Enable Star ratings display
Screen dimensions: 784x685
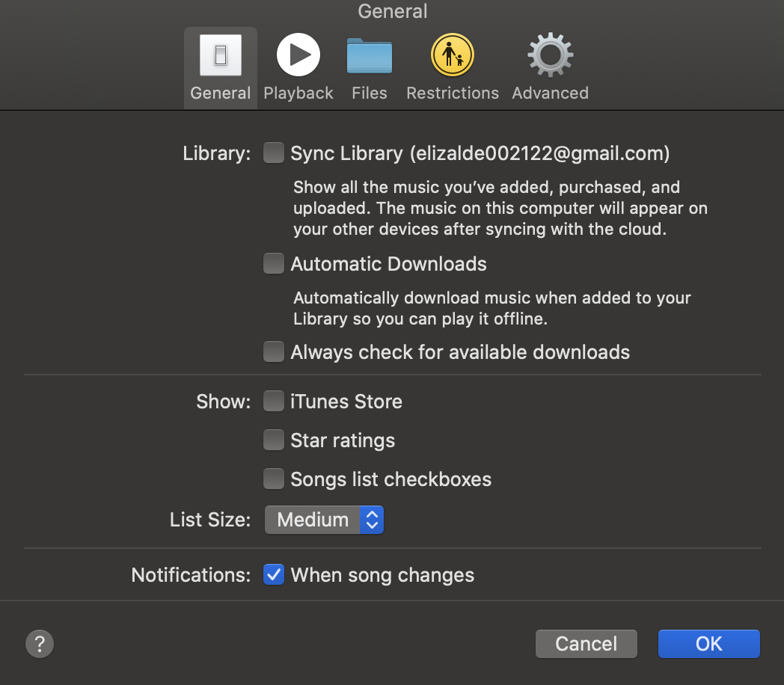pos(274,440)
